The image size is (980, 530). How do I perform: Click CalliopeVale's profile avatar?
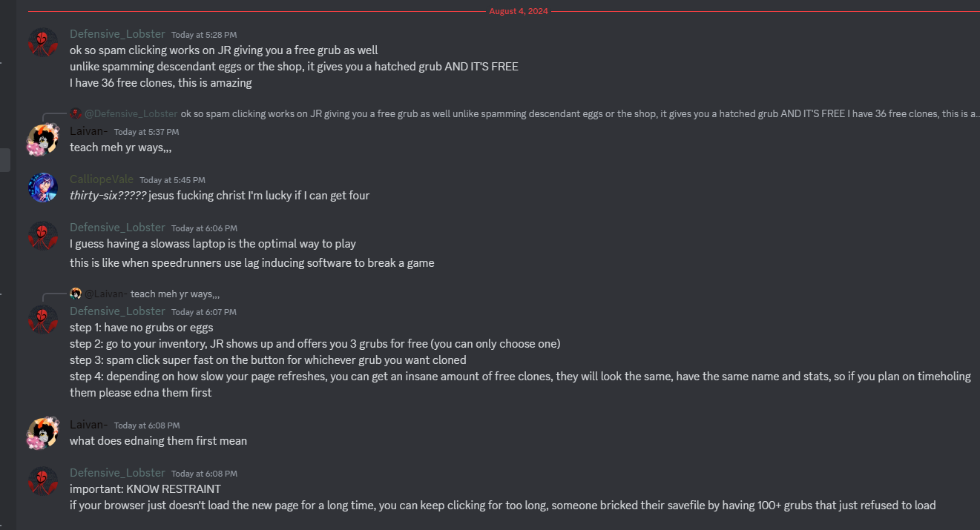[x=42, y=188]
